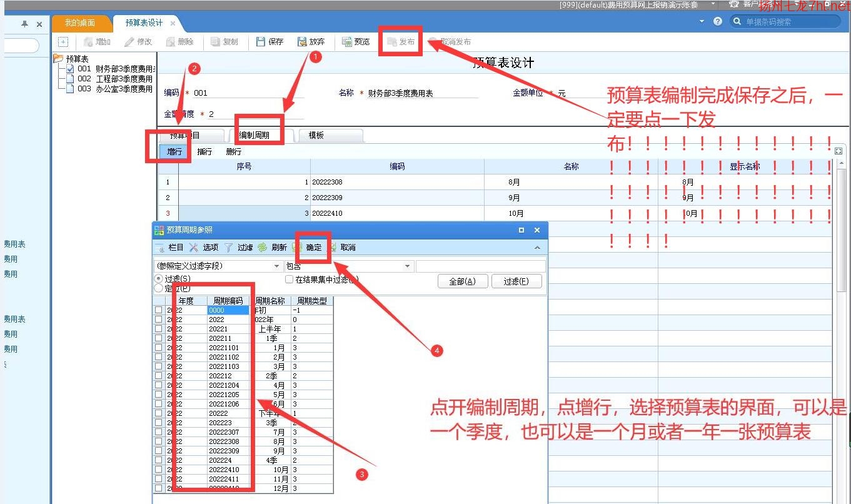
Task: Expand the 参照定义过滤字段 dropdown
Action: (277, 266)
